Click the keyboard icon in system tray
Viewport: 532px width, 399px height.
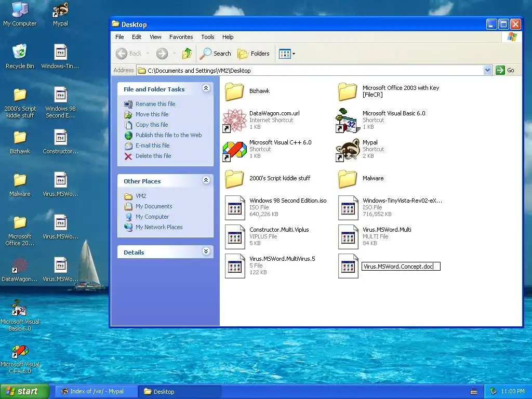point(474,392)
